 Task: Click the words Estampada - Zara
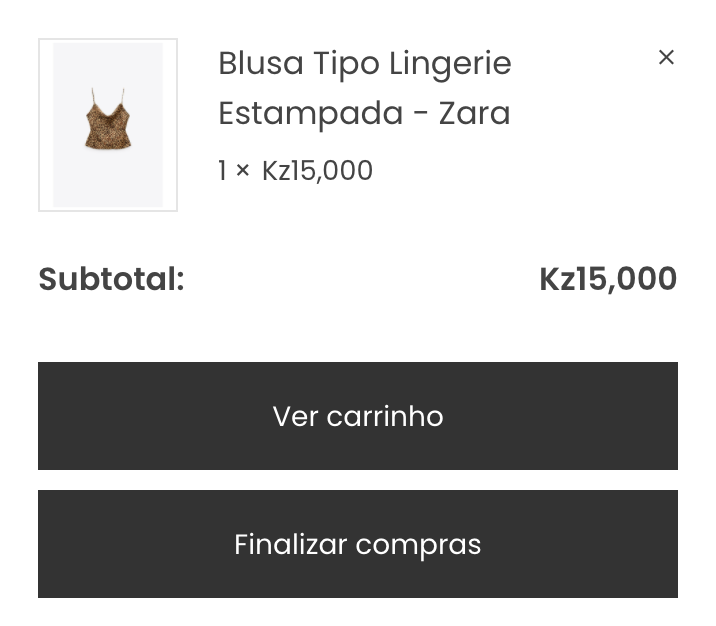pos(364,113)
